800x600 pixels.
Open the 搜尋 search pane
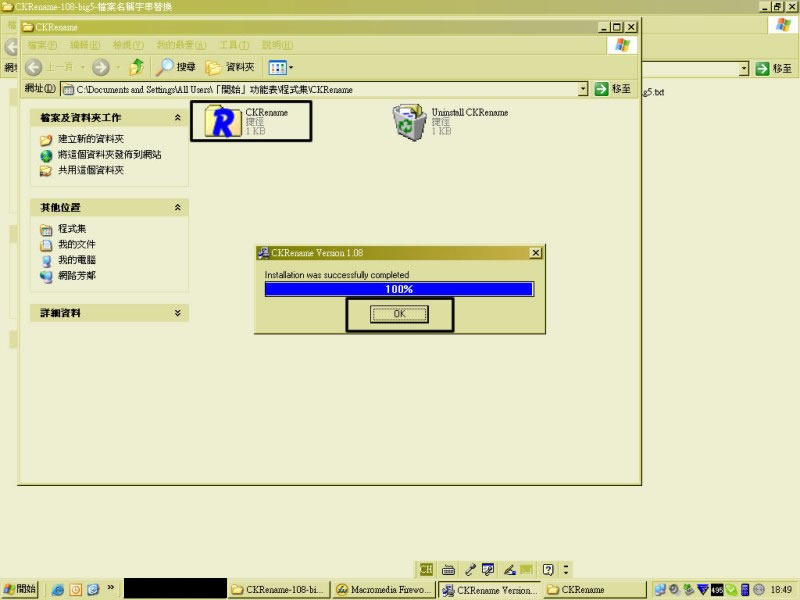(176, 67)
